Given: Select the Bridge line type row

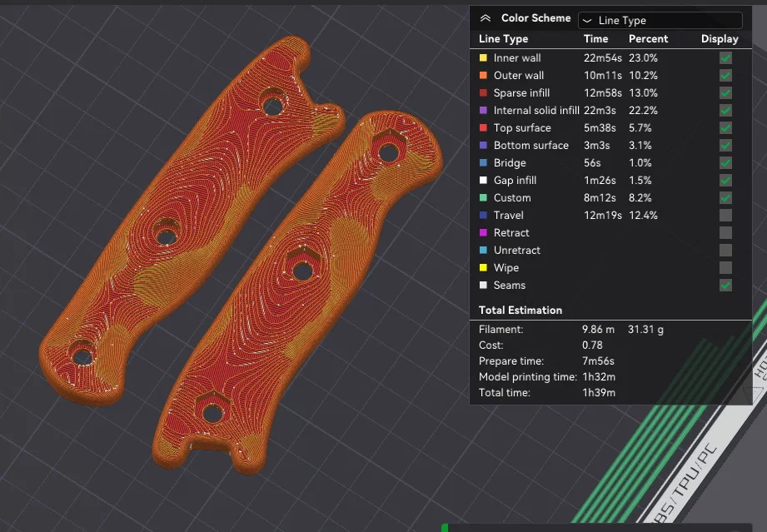Looking at the screenshot, I should point(610,163).
